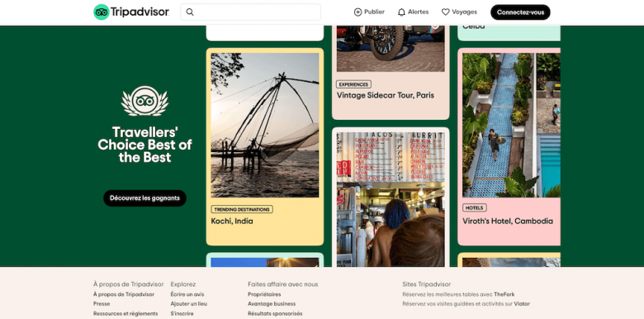
Task: Open the Alertes menu item
Action: (x=413, y=12)
